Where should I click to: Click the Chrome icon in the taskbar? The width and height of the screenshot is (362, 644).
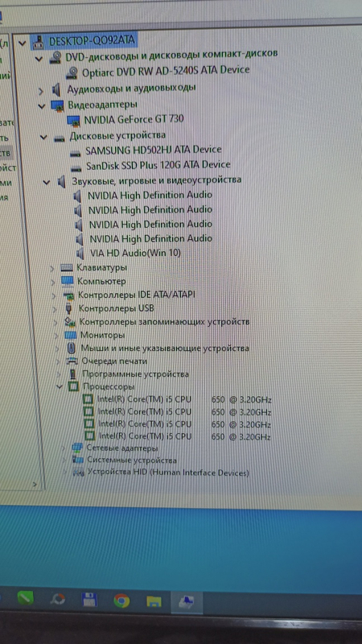121,601
